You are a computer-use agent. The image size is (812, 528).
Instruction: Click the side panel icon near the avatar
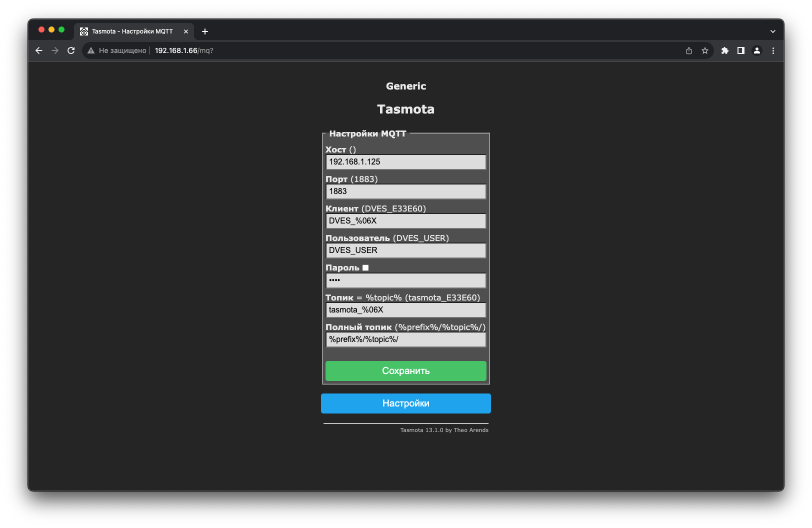[x=740, y=50]
